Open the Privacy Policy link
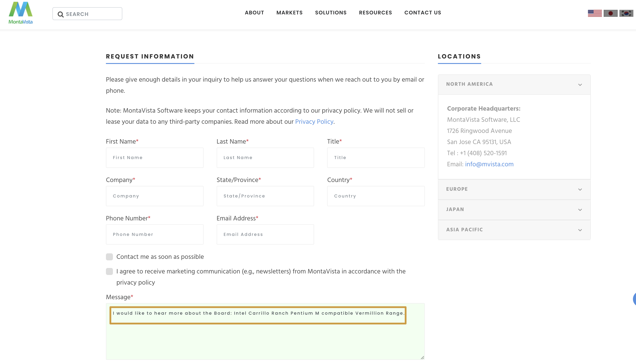 click(x=314, y=122)
